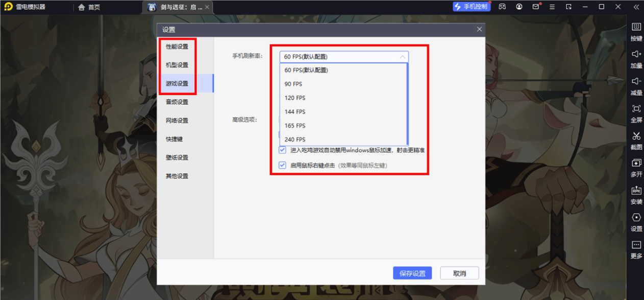Viewport: 644px width, 300px height.
Task: Open 壁纸设置 settings section
Action: pyautogui.click(x=177, y=157)
